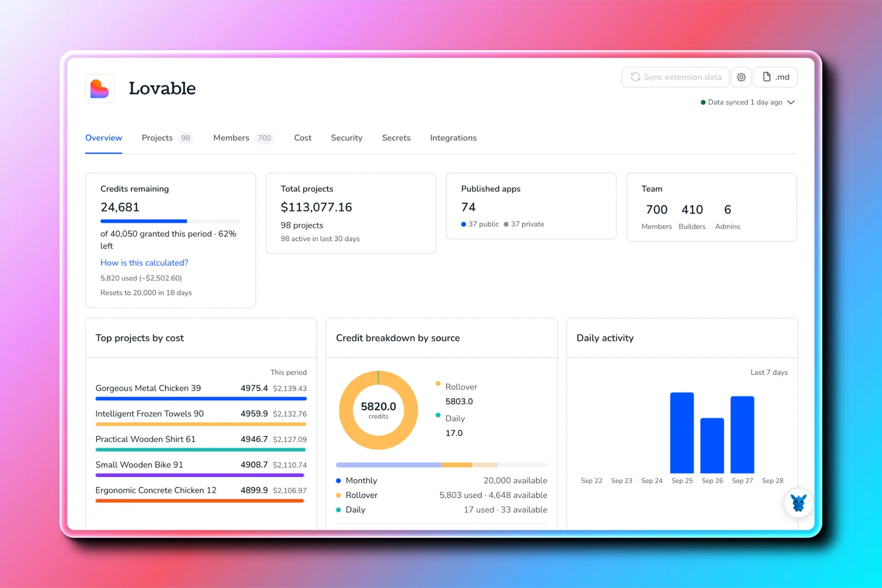Viewport: 882px width, 588px height.
Task: Go to the Integrations tab
Action: [453, 138]
